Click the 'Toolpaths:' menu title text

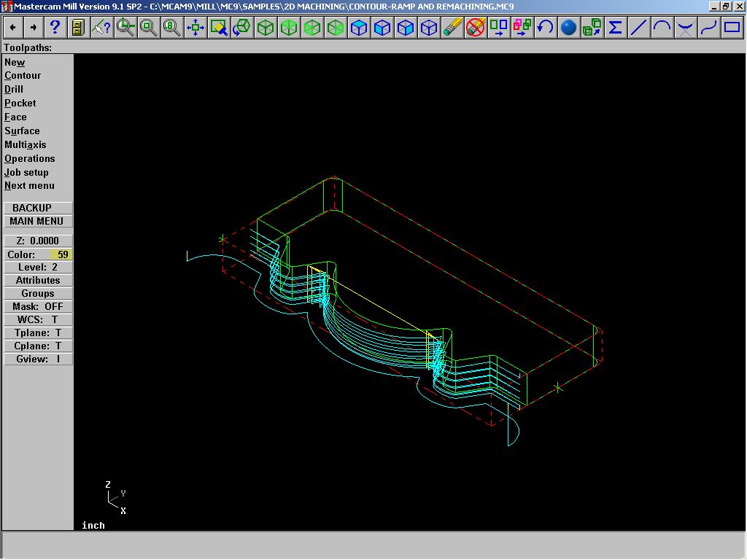coord(28,47)
